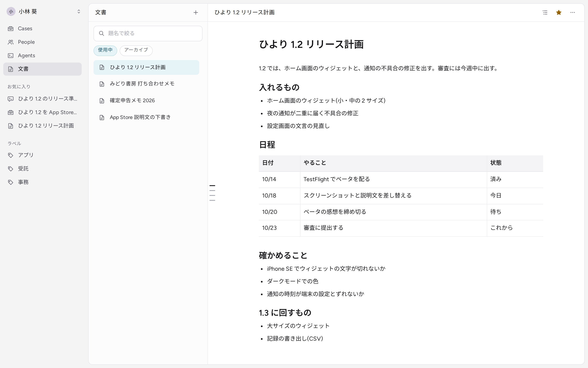Click the People icon in sidebar
Image resolution: width=588 pixels, height=368 pixels.
tap(11, 42)
